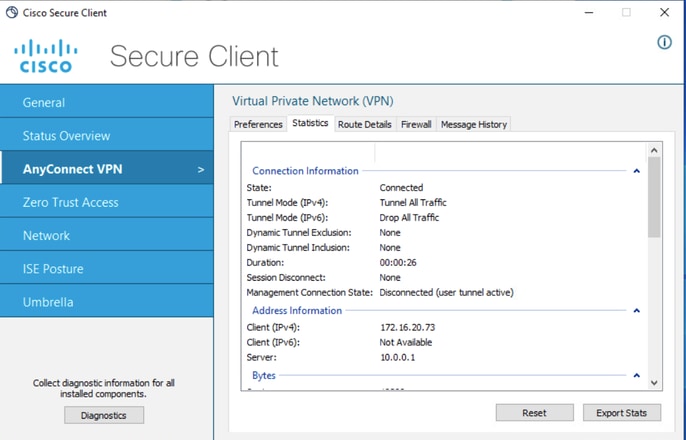Click the Cisco logo
686x440 pixels.
click(46, 56)
